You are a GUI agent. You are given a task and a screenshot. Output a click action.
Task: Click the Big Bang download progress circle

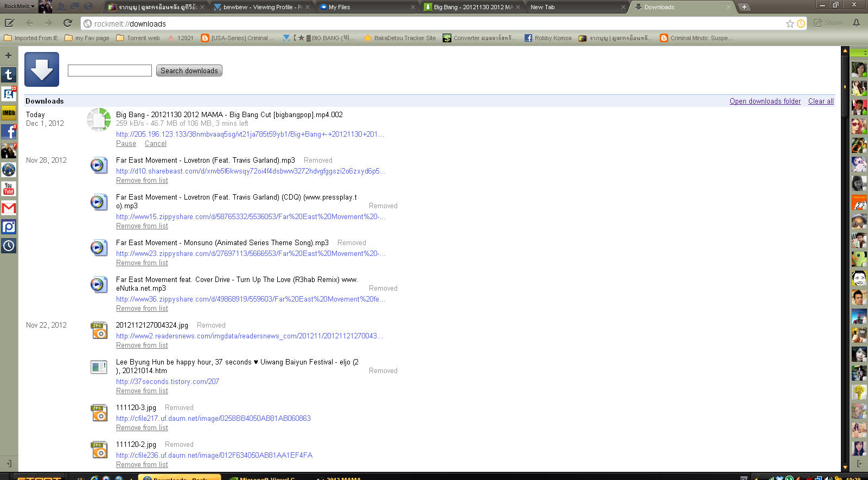[x=99, y=119]
